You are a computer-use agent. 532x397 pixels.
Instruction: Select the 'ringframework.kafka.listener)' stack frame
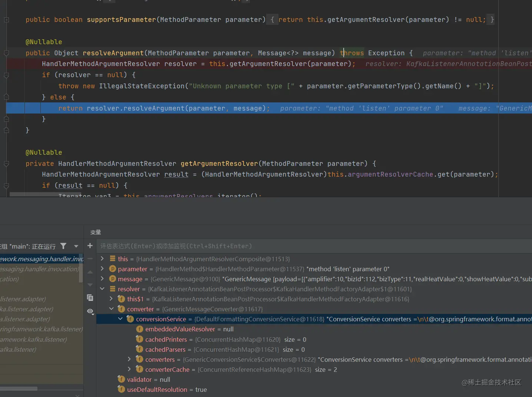(x=42, y=329)
